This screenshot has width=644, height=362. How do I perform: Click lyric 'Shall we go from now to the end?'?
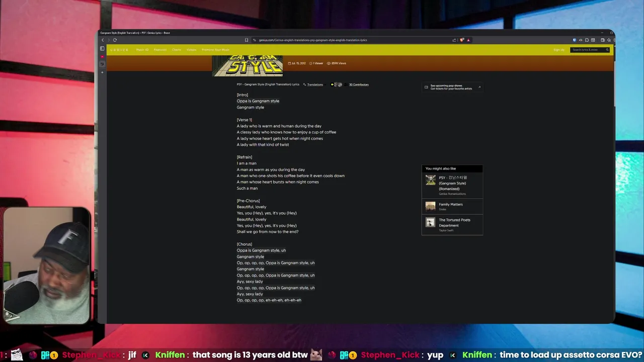tap(268, 232)
